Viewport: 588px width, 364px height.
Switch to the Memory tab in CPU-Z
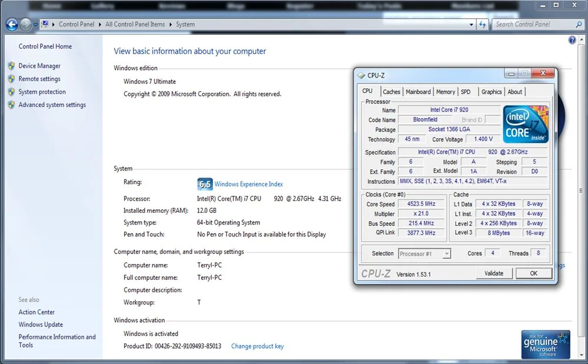tap(446, 92)
